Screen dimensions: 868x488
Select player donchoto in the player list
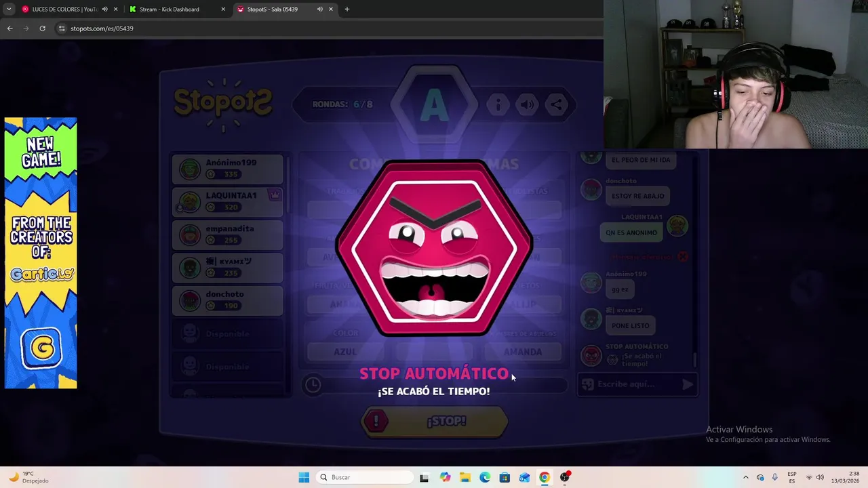[x=227, y=300]
